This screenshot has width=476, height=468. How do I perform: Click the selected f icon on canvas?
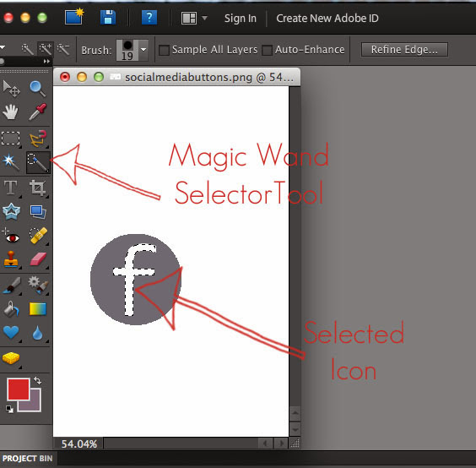[x=133, y=280]
